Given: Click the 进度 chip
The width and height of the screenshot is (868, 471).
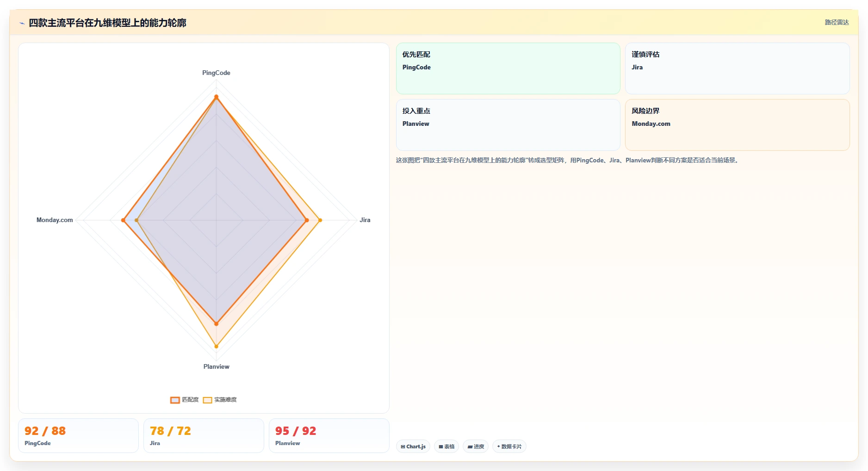Looking at the screenshot, I should (476, 446).
